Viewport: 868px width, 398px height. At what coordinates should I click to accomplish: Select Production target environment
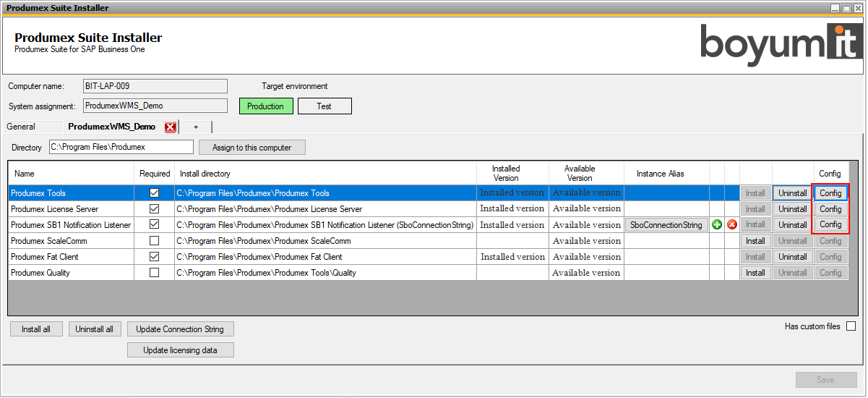pyautogui.click(x=266, y=106)
